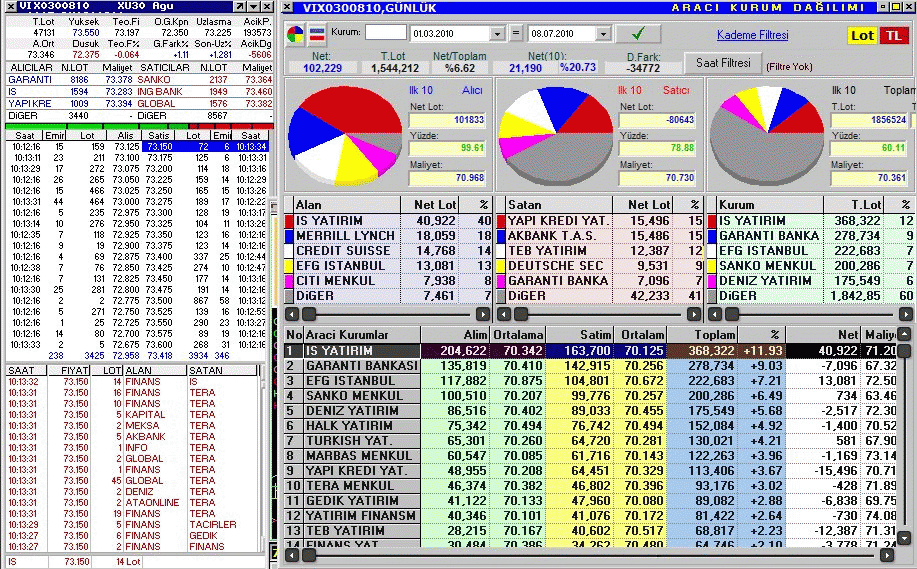Click the down-arrow icon in left title bar
The image size is (917, 569).
coord(253,6)
